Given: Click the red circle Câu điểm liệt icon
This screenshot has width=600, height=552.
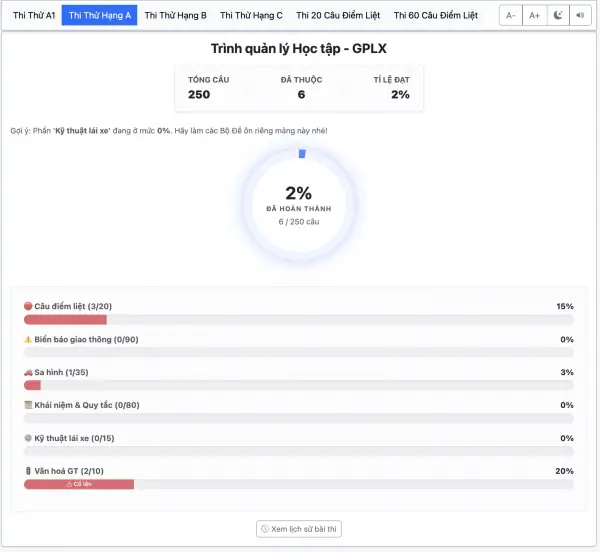Looking at the screenshot, I should [x=28, y=306].
